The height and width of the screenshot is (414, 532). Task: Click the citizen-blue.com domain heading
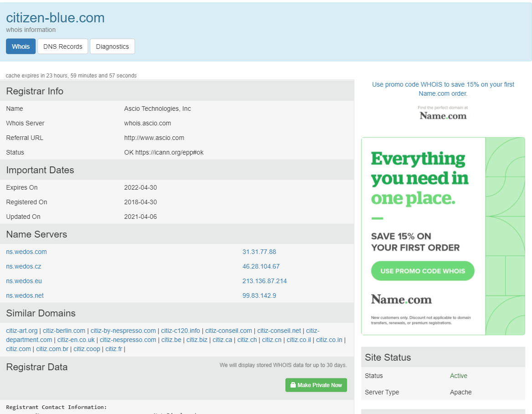(x=55, y=18)
